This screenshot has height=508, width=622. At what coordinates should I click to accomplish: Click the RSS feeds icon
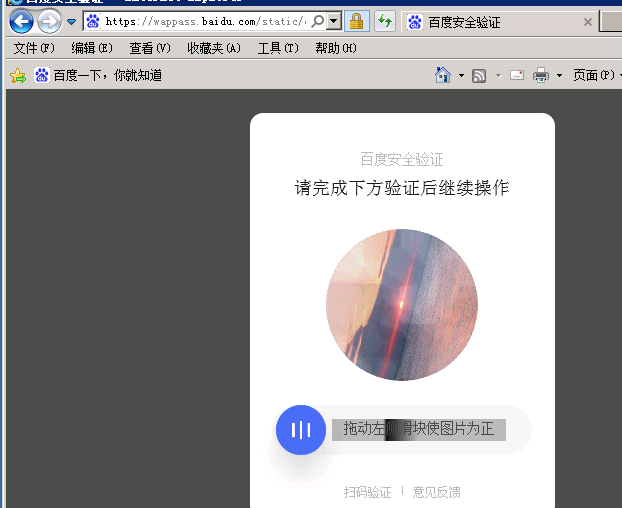point(479,75)
